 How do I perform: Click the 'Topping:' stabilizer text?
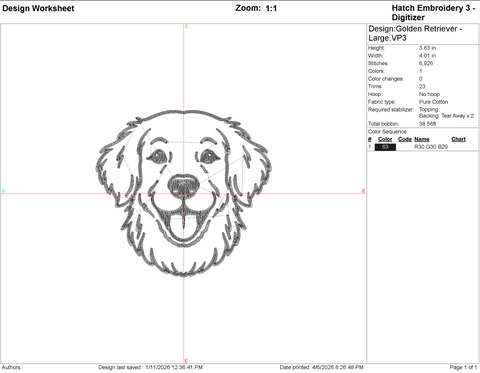(x=429, y=109)
